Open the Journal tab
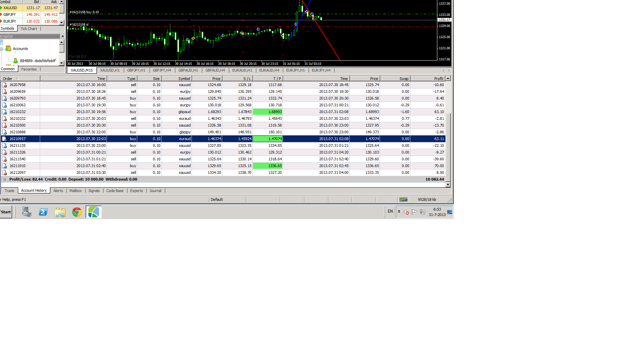 pos(155,191)
